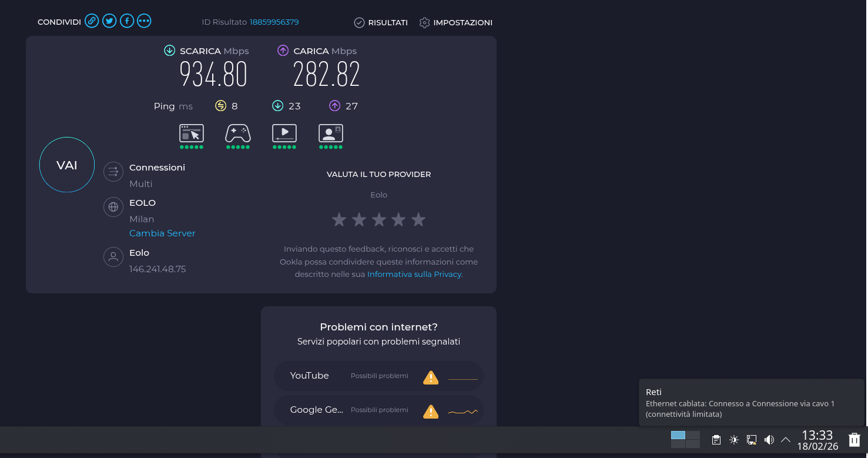Rate the provider Eolo five stars

click(x=418, y=220)
